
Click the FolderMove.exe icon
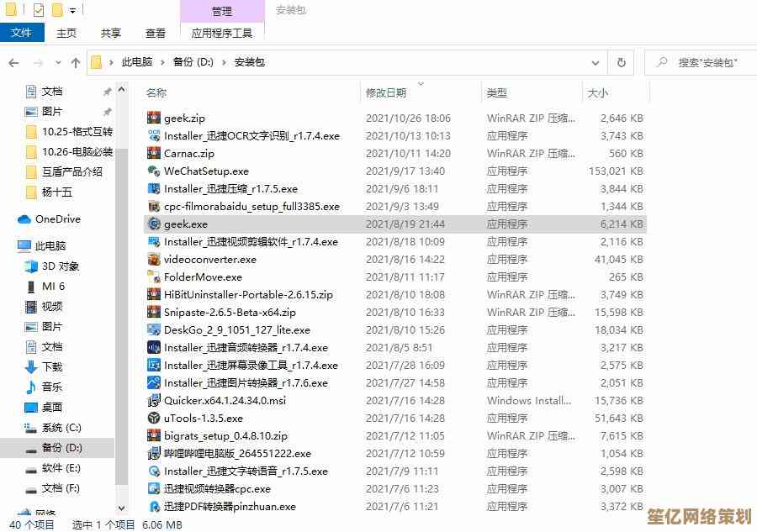154,277
